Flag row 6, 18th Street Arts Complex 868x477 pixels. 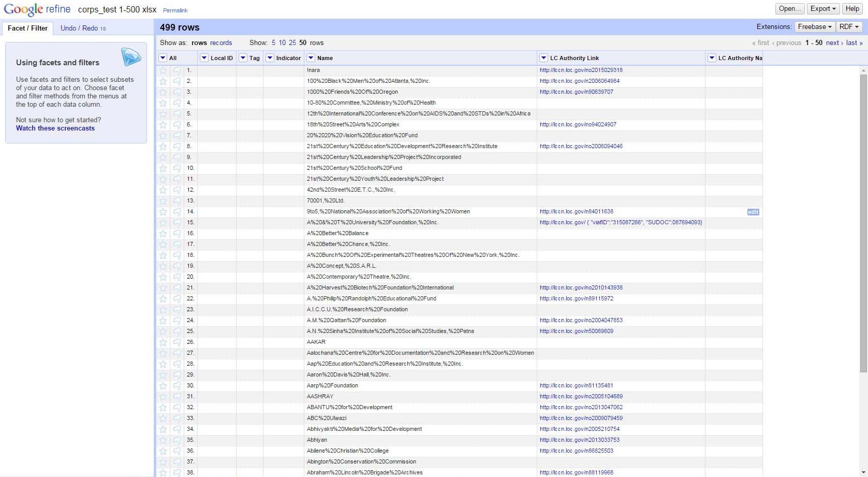[177, 124]
